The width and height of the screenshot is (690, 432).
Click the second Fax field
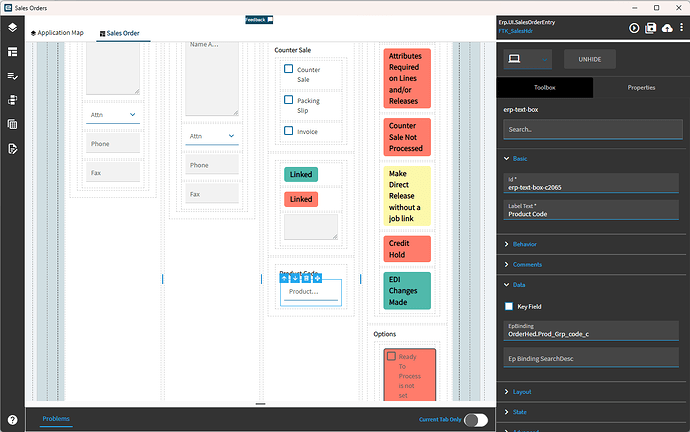212,194
